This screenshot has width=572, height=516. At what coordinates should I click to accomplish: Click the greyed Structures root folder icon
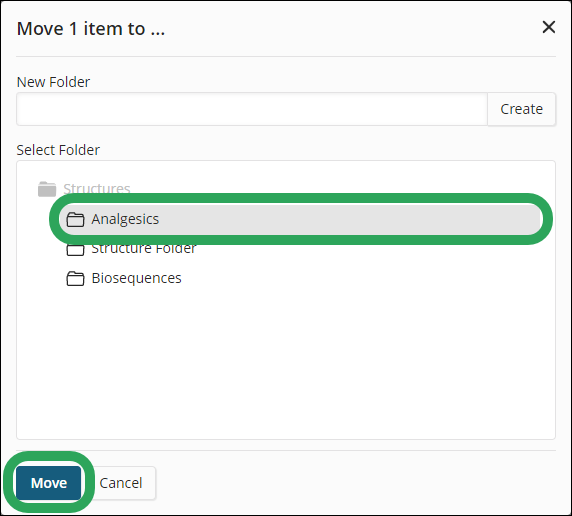click(47, 189)
